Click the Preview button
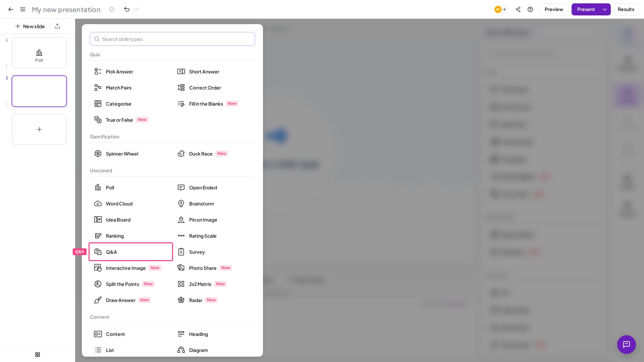 (x=554, y=9)
